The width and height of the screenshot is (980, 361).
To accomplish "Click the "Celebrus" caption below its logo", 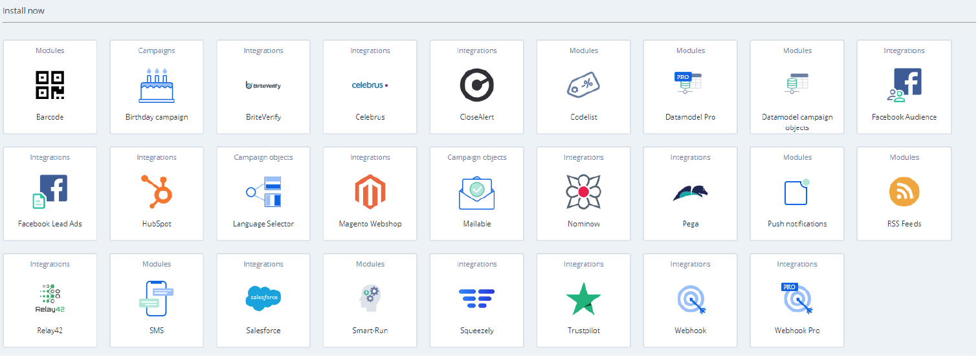I will click(x=370, y=117).
